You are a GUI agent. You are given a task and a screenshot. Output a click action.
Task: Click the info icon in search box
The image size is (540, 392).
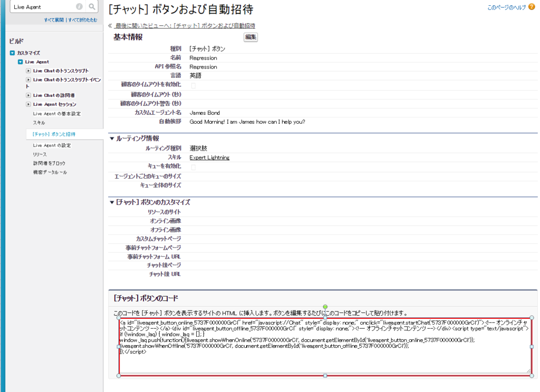79,6
